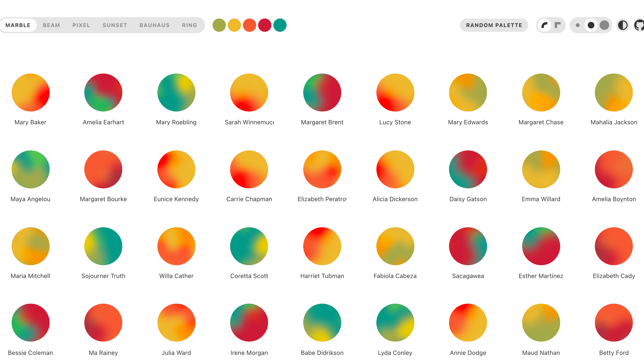This screenshot has height=362, width=644.
Task: Toggle dark mode with the contrast icon
Action: pos(623,25)
